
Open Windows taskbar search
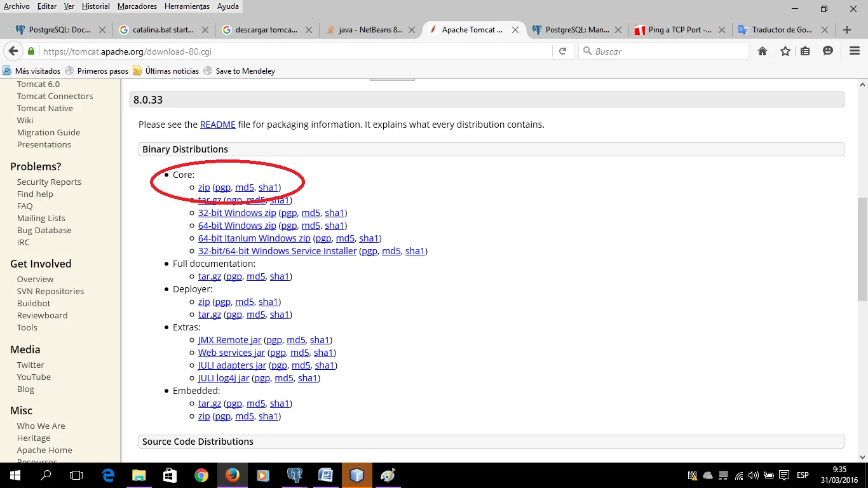46,475
